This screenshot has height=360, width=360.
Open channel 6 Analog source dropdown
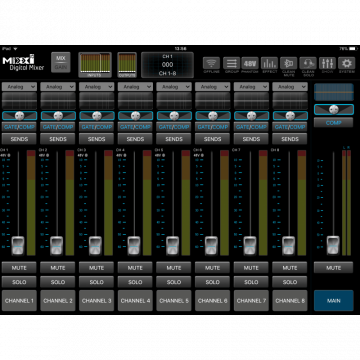[213, 87]
